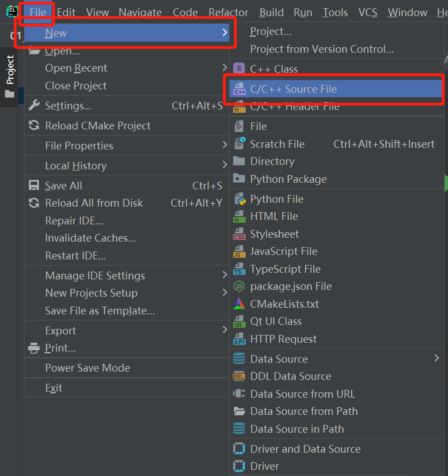The image size is (448, 476).
Task: Click the Qt UI Class icon
Action: click(239, 322)
